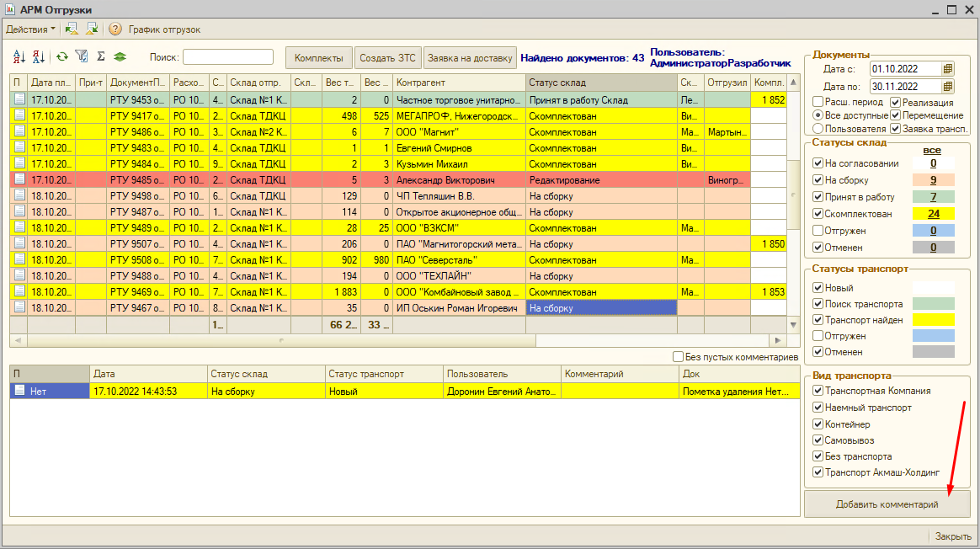980x549 pixels.
Task: Select the ПАО "Северсталь" contractor cell
Action: 459,260
